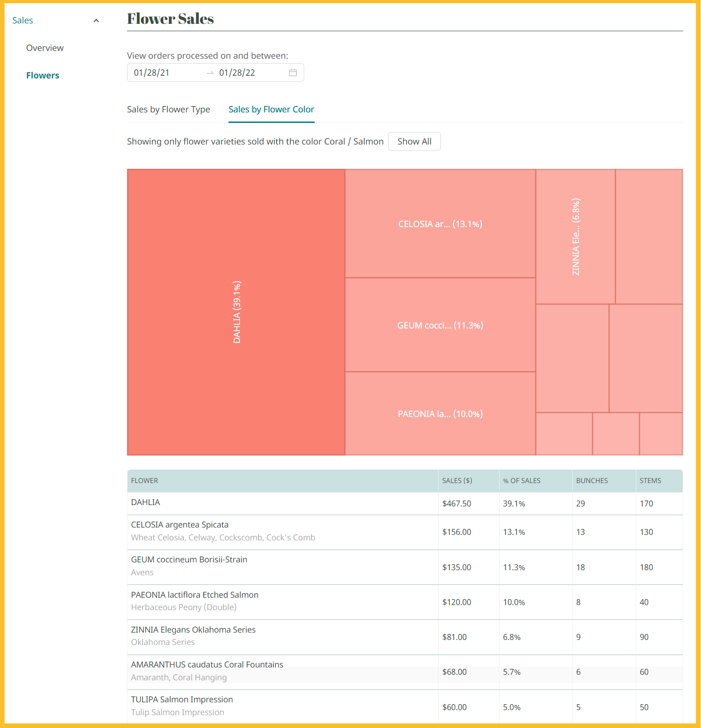Click the Amaranth, Coral Hanging subtitle

click(x=179, y=678)
